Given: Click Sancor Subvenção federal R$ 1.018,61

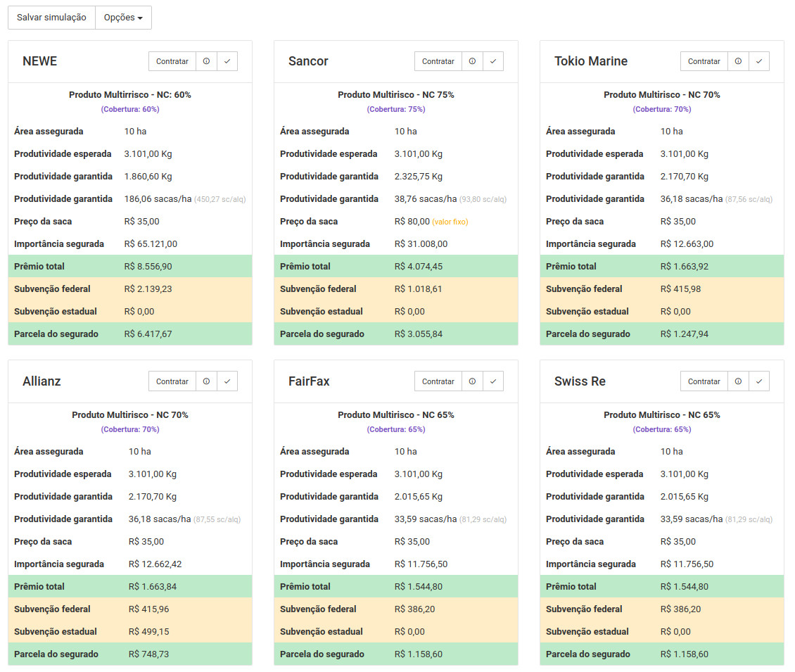Looking at the screenshot, I should point(419,289).
